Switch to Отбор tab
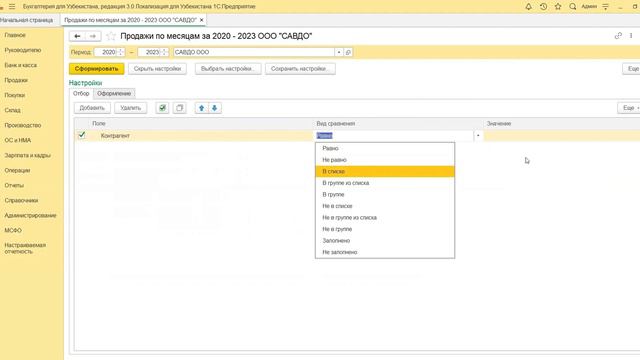Viewport: 640px width, 360px height. (x=81, y=93)
